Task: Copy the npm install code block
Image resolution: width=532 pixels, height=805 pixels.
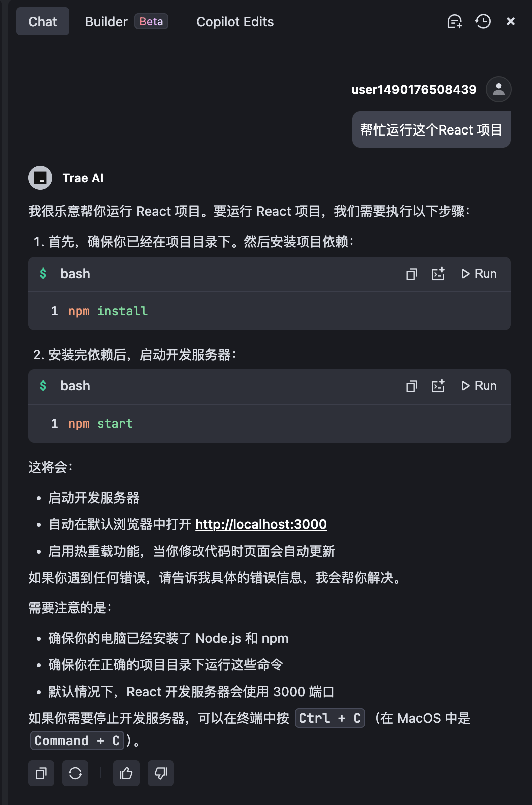Action: tap(412, 274)
